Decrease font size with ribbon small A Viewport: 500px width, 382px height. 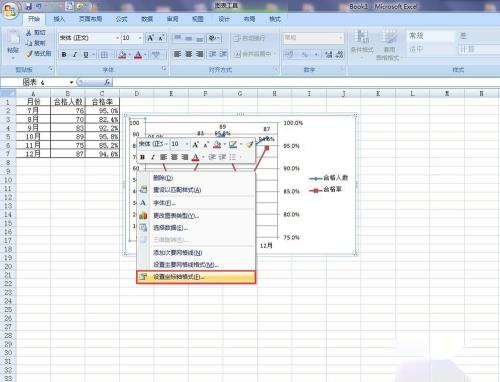point(161,38)
